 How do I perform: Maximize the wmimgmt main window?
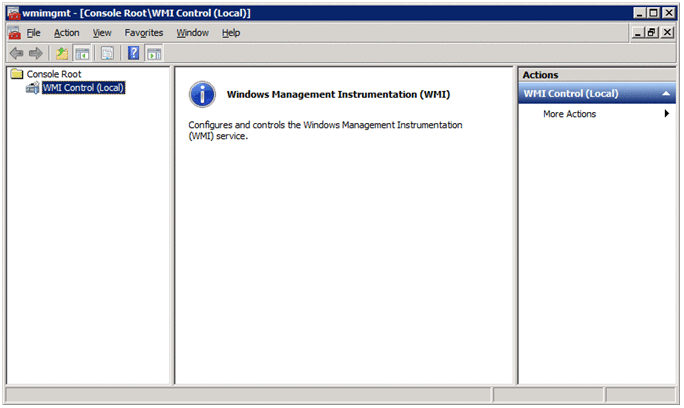pos(653,13)
